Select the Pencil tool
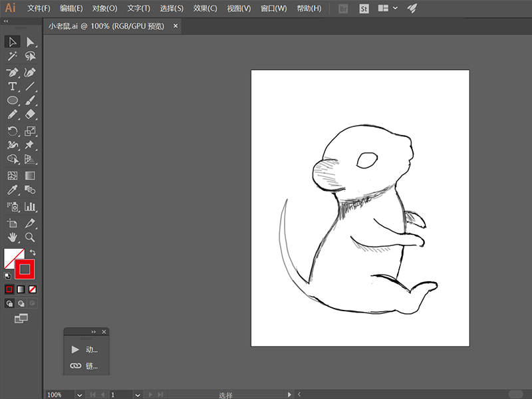The height and width of the screenshot is (399, 532). [x=12, y=114]
